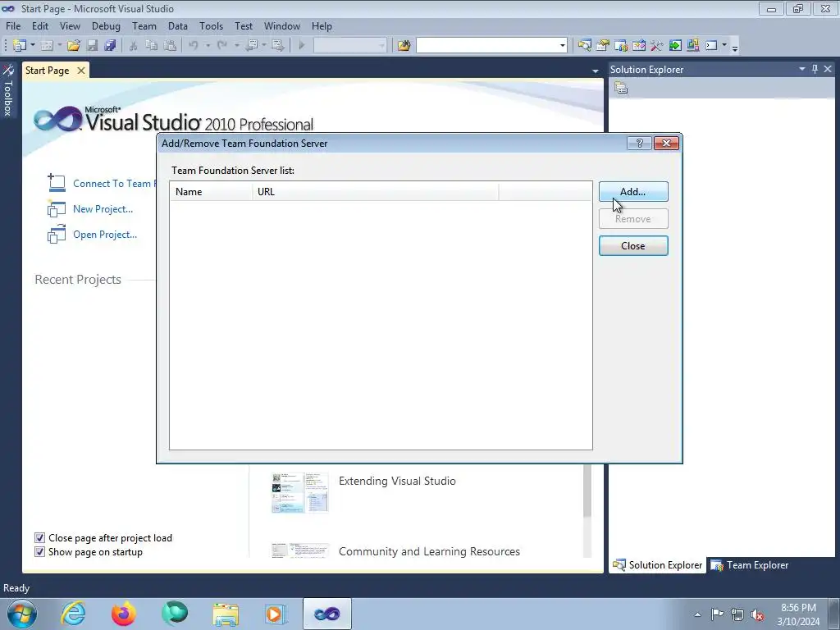Click the Navigate Backward icon

[x=251, y=46]
